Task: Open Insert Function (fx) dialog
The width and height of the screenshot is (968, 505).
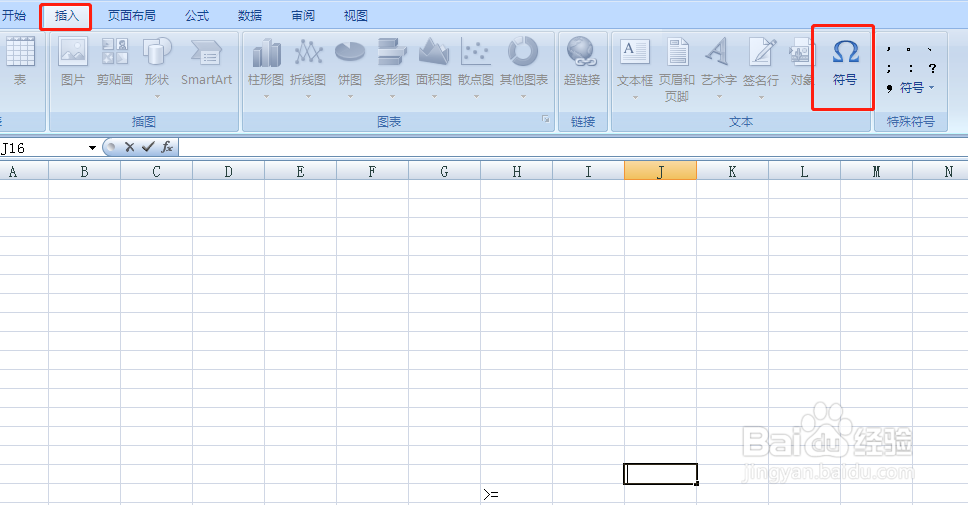Action: click(x=167, y=147)
